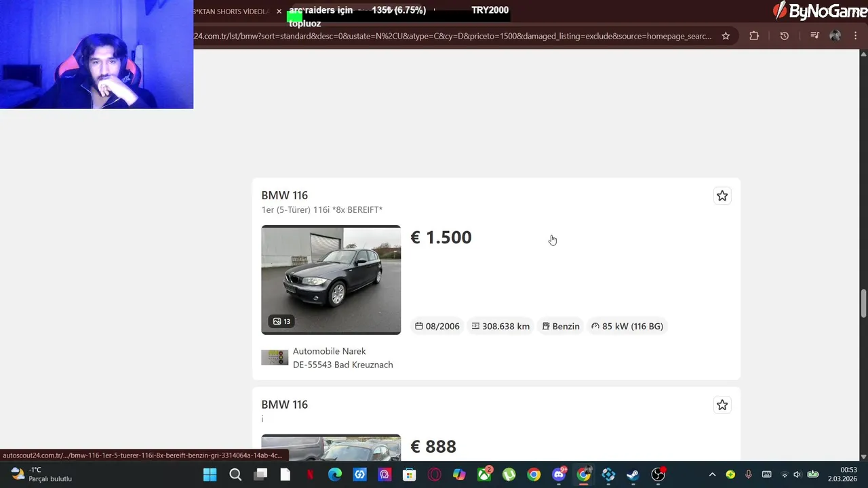The height and width of the screenshot is (488, 868).
Task: Open the browser Extensions puzzle icon
Action: pyautogui.click(x=754, y=36)
